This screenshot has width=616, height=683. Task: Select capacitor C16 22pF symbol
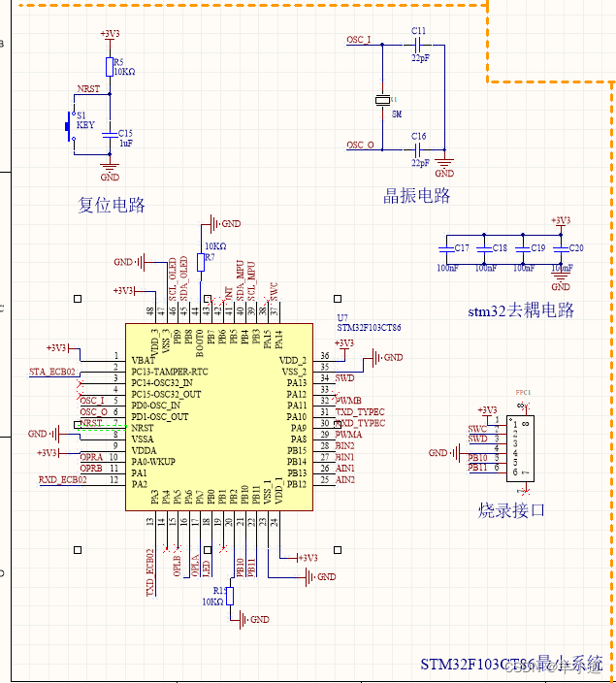pos(417,149)
